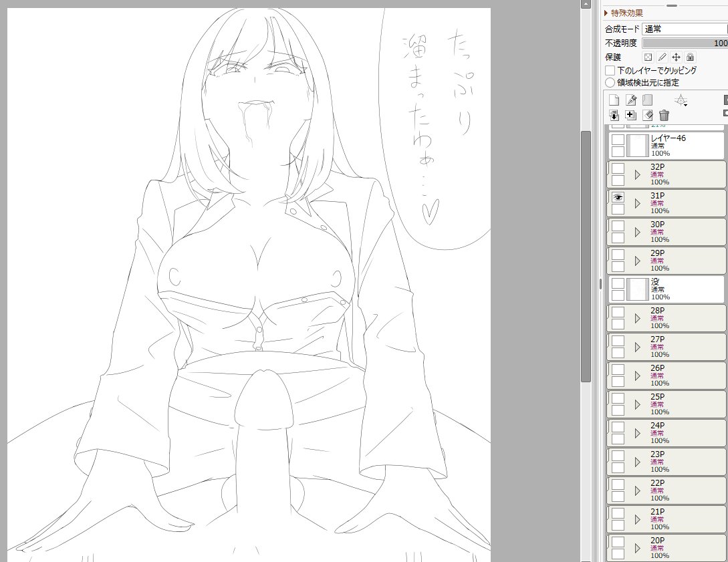The height and width of the screenshot is (562, 728).
Task: Select the area detection source radio button
Action: (610, 82)
